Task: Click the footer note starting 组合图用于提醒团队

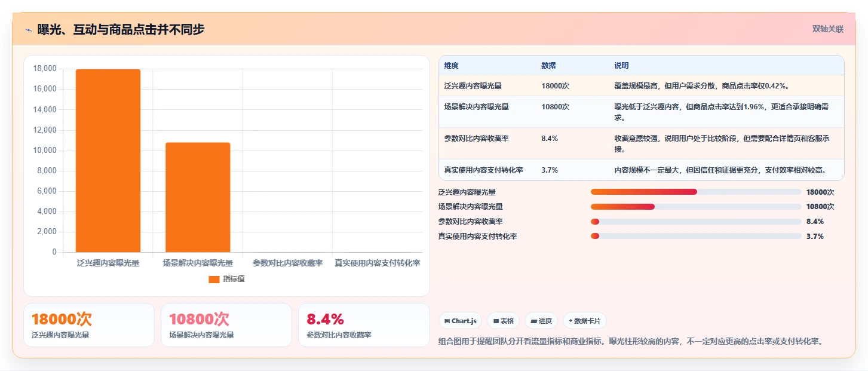Action: [631, 342]
